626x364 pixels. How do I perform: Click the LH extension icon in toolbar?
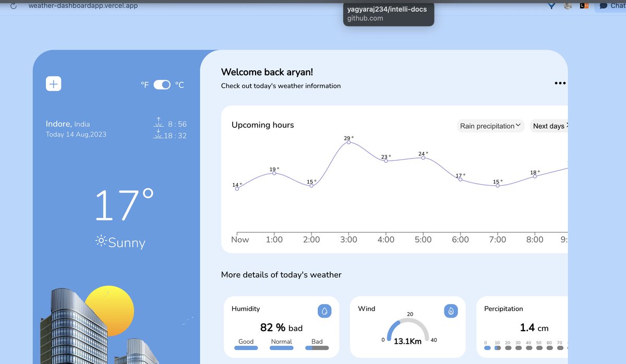pos(585,6)
